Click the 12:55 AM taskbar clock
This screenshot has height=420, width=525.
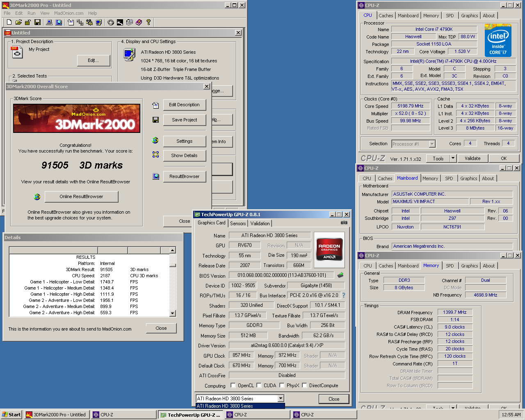511,415
